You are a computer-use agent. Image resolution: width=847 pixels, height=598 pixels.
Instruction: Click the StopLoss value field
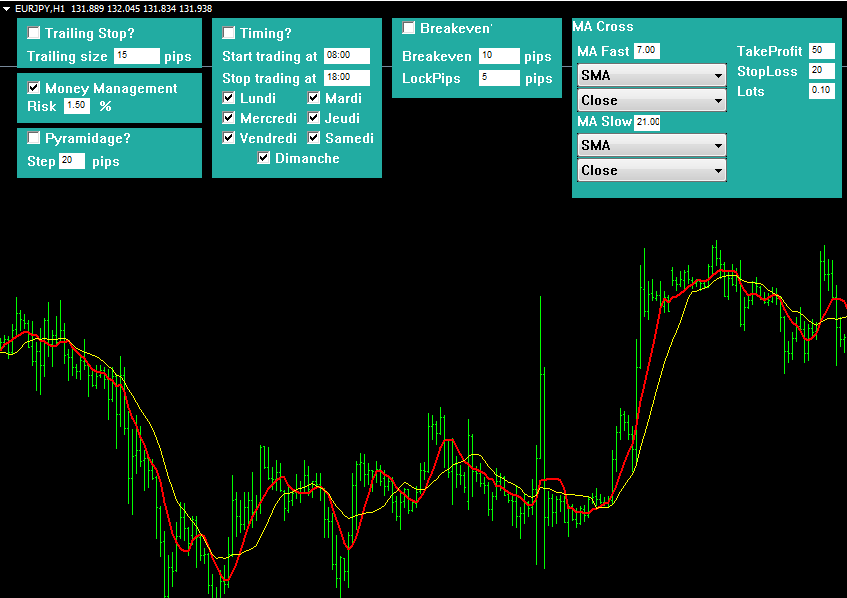pos(821,71)
